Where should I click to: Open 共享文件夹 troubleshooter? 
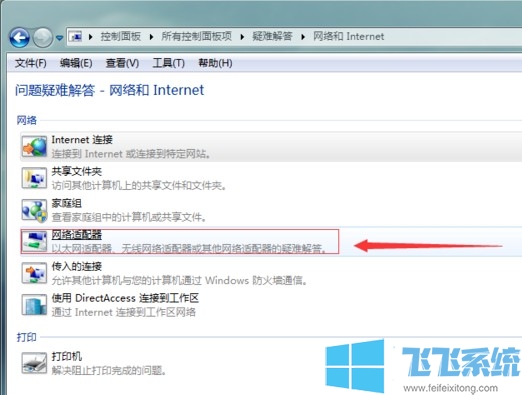76,171
